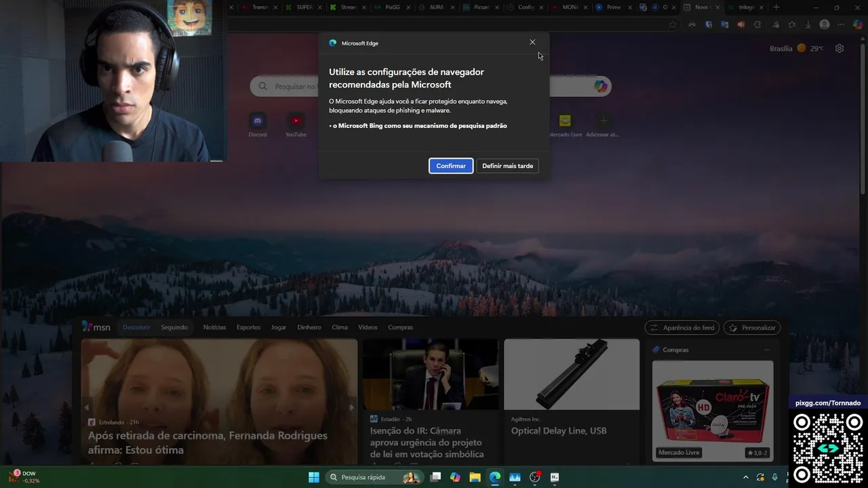868x488 pixels.
Task: Confirm the recommended Edge settings
Action: [451, 166]
